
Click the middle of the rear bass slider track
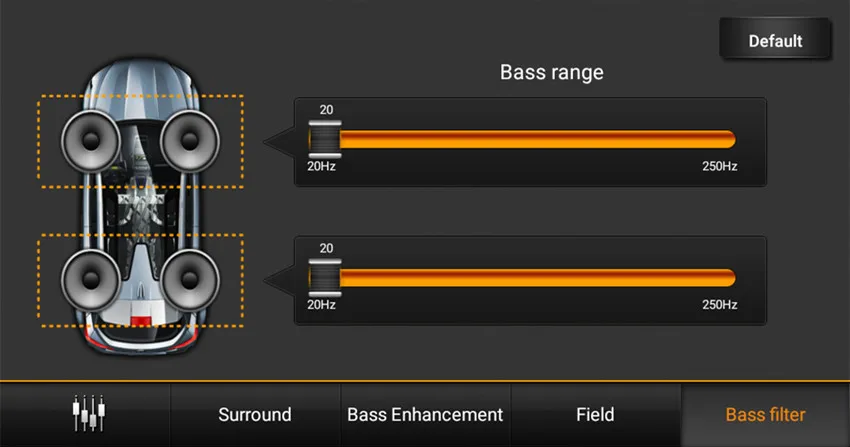coord(530,277)
